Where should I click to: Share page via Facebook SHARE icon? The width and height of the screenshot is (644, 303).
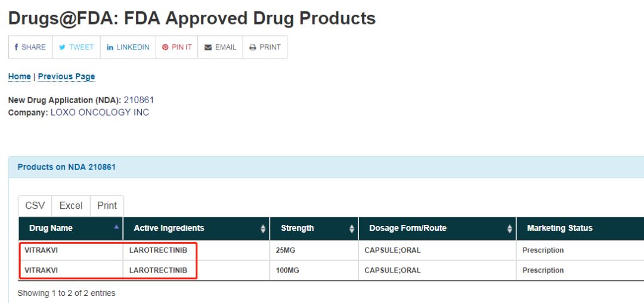[17, 47]
